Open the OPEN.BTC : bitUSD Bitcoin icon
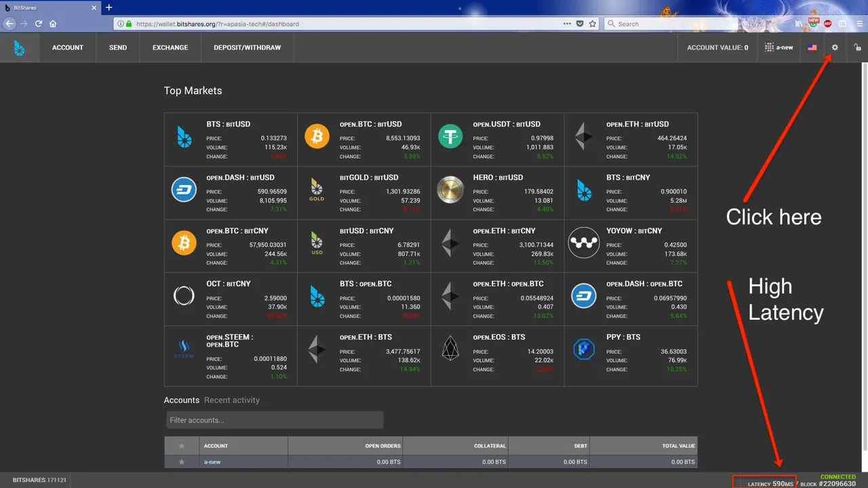Screen dimensions: 868x488 317,136
